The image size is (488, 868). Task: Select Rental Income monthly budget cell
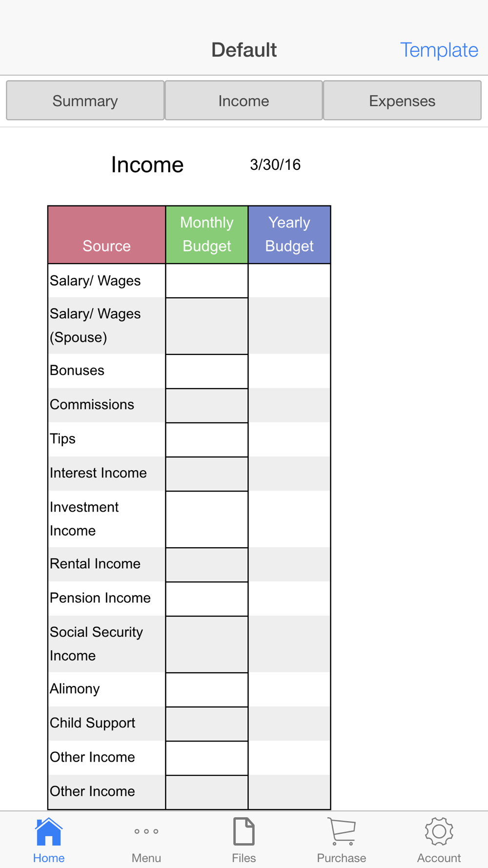click(207, 564)
